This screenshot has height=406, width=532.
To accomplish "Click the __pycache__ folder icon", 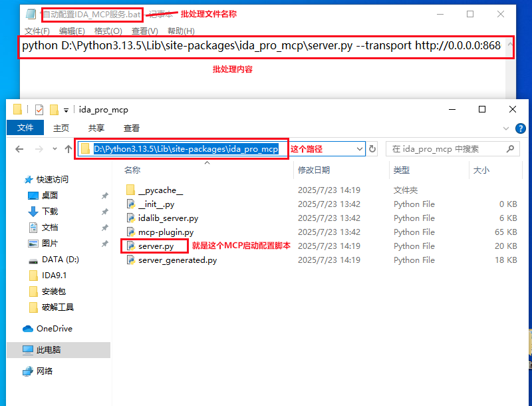I will (x=131, y=190).
